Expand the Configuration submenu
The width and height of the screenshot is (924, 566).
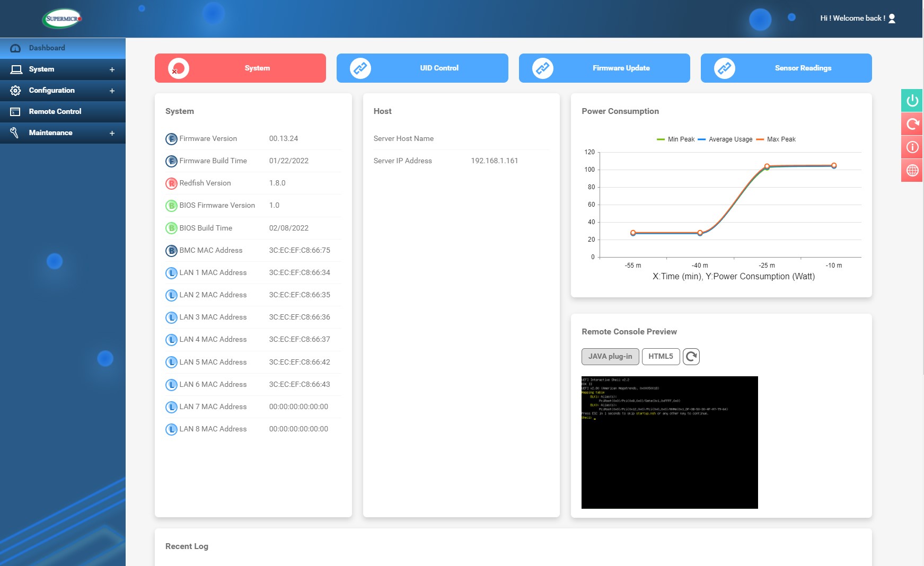pos(112,91)
